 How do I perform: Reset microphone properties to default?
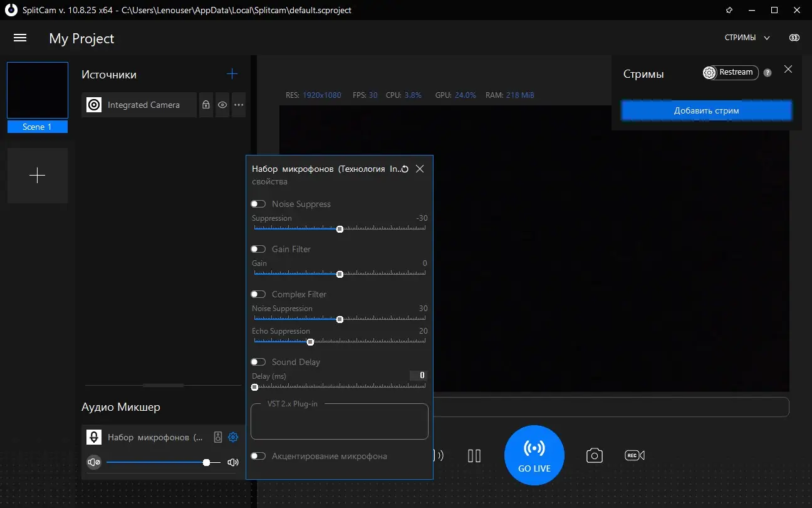click(x=405, y=169)
